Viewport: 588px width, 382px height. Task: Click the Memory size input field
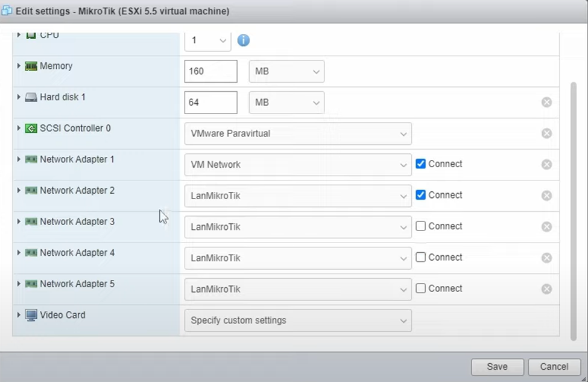[210, 71]
